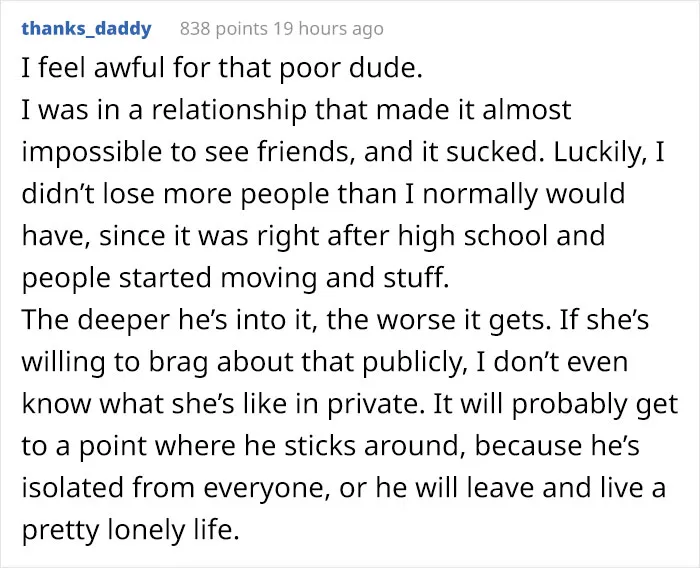Viewport: 700px width, 568px height.
Task: Click the word 'isolated' in the comment
Action: 74,487
